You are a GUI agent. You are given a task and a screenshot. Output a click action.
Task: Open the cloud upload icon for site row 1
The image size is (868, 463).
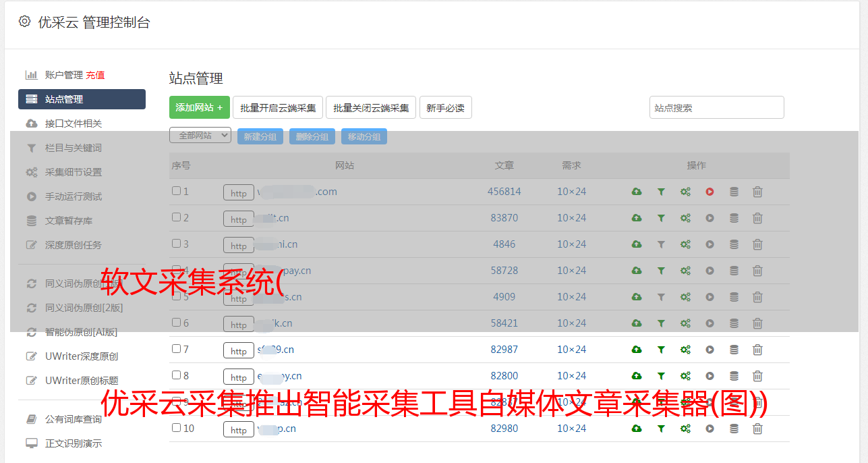tap(637, 192)
